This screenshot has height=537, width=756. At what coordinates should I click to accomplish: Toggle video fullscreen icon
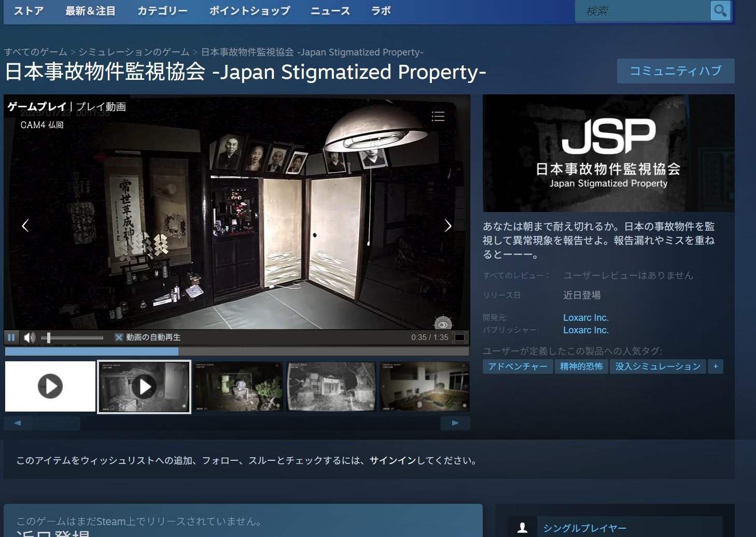coord(459,337)
